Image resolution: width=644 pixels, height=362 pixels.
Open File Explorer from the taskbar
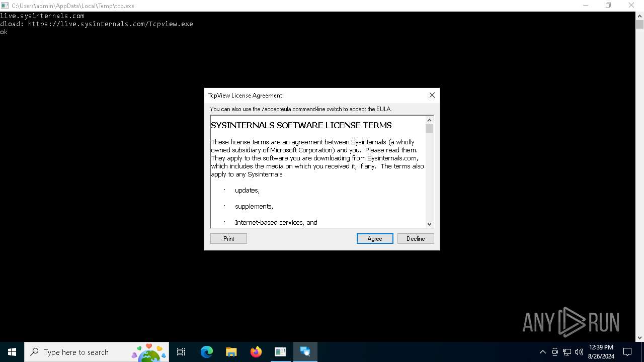231,352
